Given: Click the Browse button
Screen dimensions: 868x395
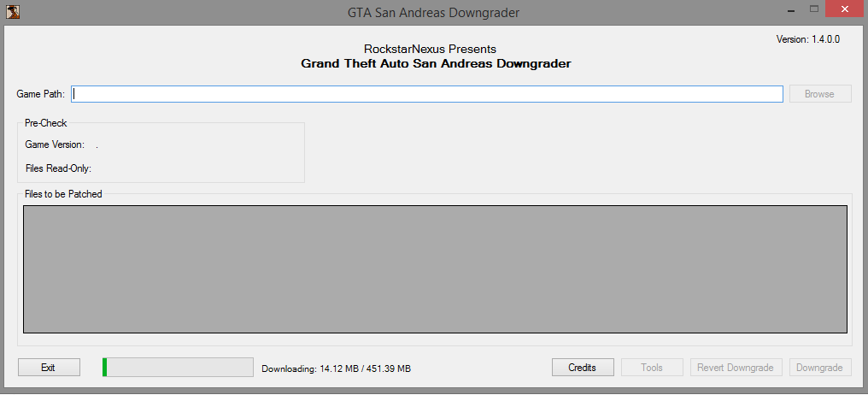Looking at the screenshot, I should coord(820,94).
